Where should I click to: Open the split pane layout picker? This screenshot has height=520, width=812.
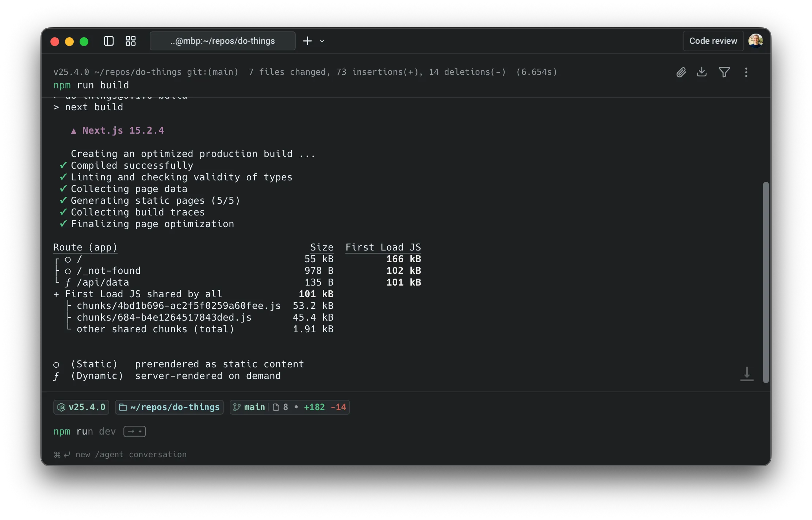pos(130,41)
